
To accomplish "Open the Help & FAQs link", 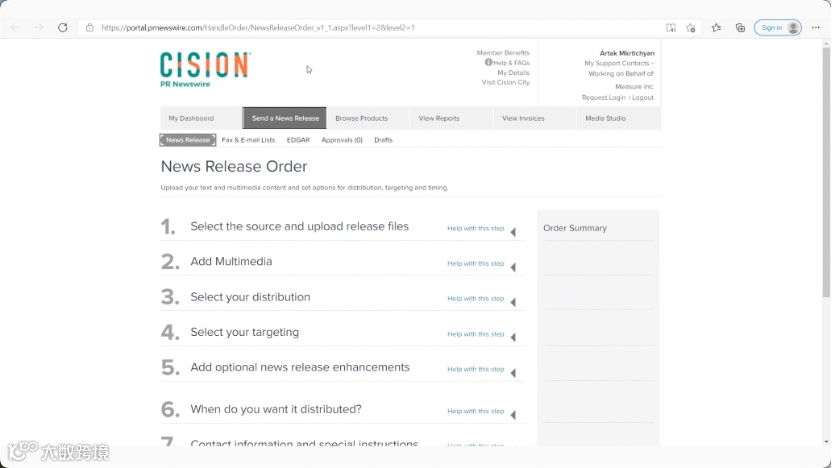I will click(512, 63).
